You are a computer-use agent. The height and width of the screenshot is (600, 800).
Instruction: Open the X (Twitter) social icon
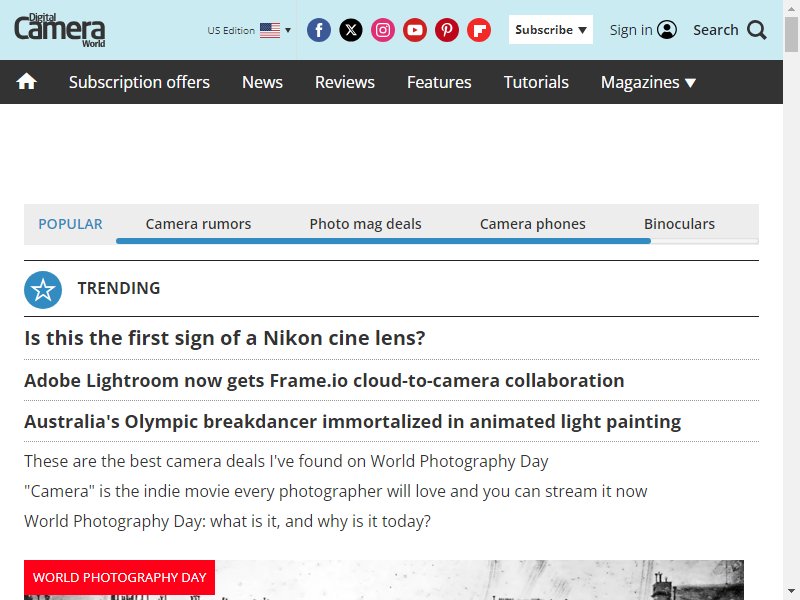(351, 30)
